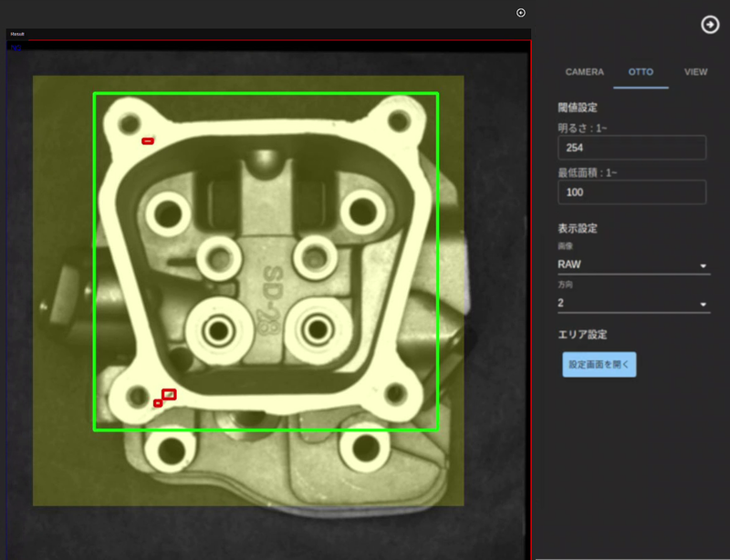The width and height of the screenshot is (730, 560).
Task: Click the top-right bolt hole of the gasket
Action: tap(398, 120)
